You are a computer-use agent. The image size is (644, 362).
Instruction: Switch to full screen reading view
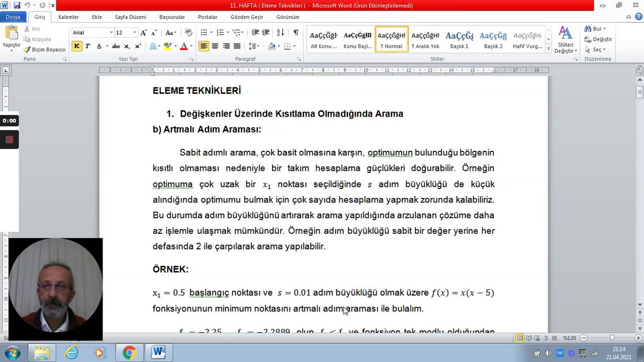[x=529, y=338]
